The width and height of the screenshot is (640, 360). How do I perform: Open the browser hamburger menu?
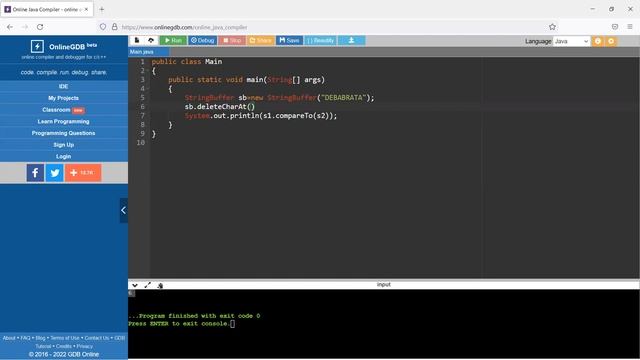click(630, 27)
